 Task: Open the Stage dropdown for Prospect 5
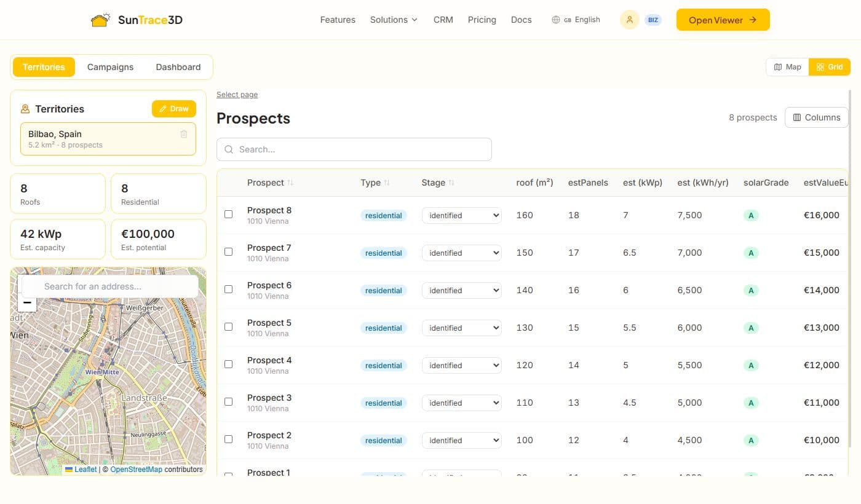(462, 328)
